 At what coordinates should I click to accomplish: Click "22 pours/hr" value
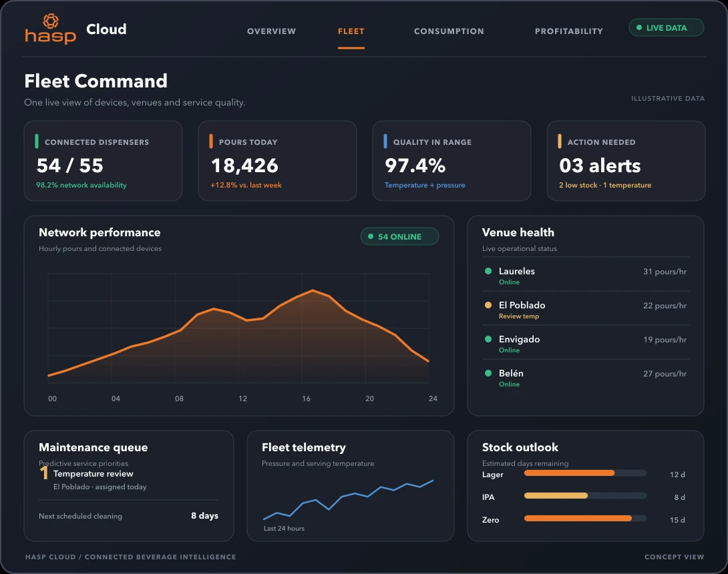click(665, 305)
